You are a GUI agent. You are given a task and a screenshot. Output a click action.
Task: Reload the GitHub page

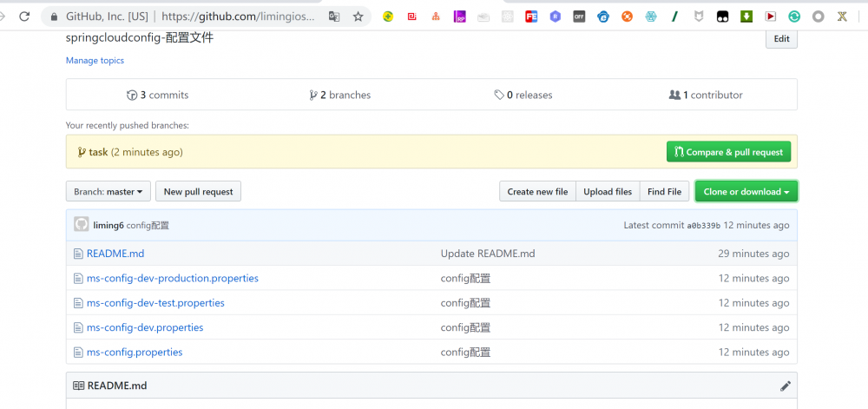24,16
